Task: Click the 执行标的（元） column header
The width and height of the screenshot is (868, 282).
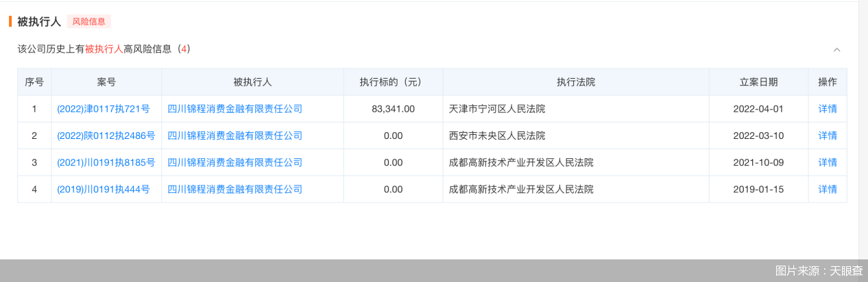Action: (x=394, y=82)
